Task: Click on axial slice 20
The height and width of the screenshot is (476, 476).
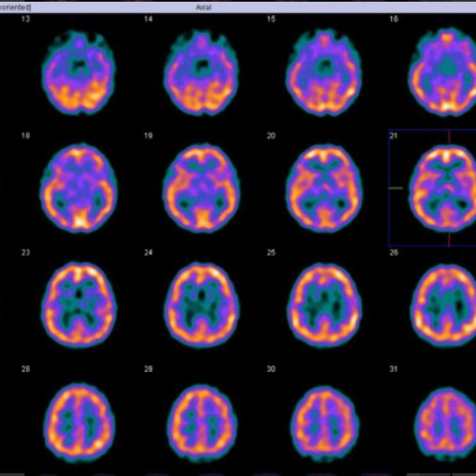Action: click(x=324, y=188)
